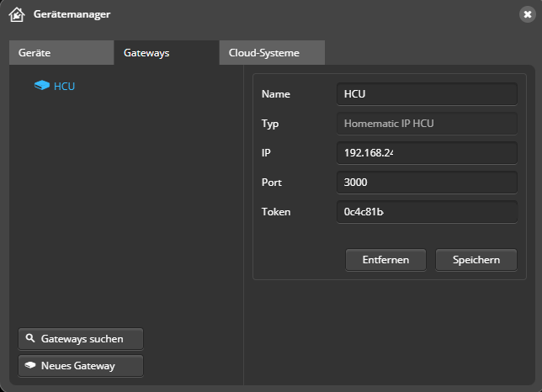Screen dimensions: 542x392
Task: Click the gateway icon on Neues Gateway
Action: point(30,365)
